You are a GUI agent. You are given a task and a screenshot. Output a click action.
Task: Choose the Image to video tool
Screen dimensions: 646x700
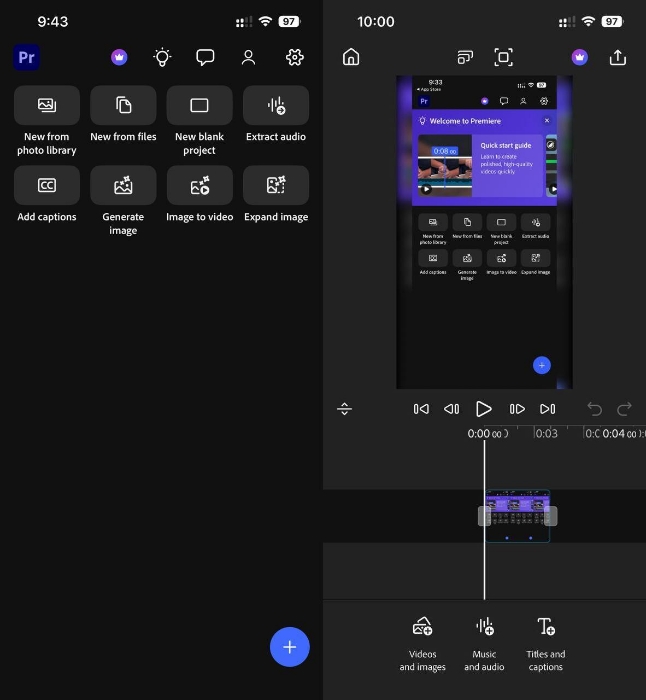point(199,186)
